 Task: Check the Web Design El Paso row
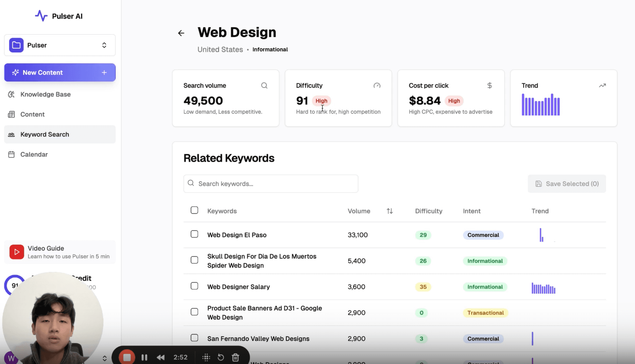[194, 234]
